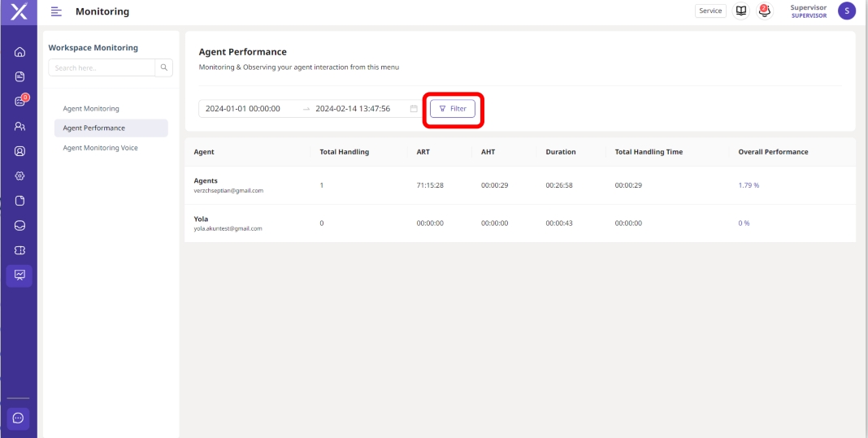Image resolution: width=868 pixels, height=438 pixels.
Task: Open the settings gear icon in sidebar
Action: (x=19, y=176)
